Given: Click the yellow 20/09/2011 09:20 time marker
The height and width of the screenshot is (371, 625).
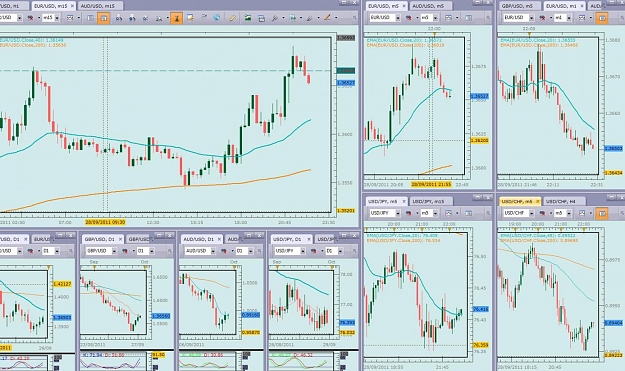Looking at the screenshot, I should [x=105, y=222].
